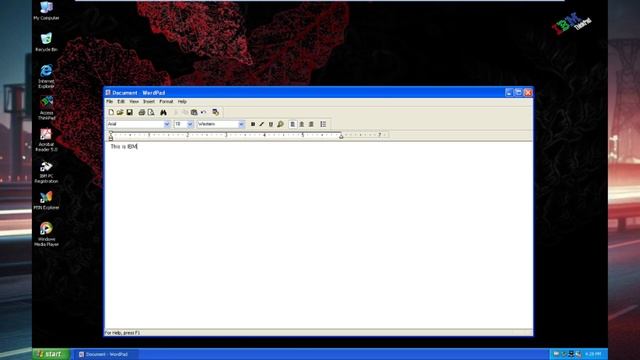640x360 pixels.
Task: Toggle Underline formatting
Action: tap(271, 124)
